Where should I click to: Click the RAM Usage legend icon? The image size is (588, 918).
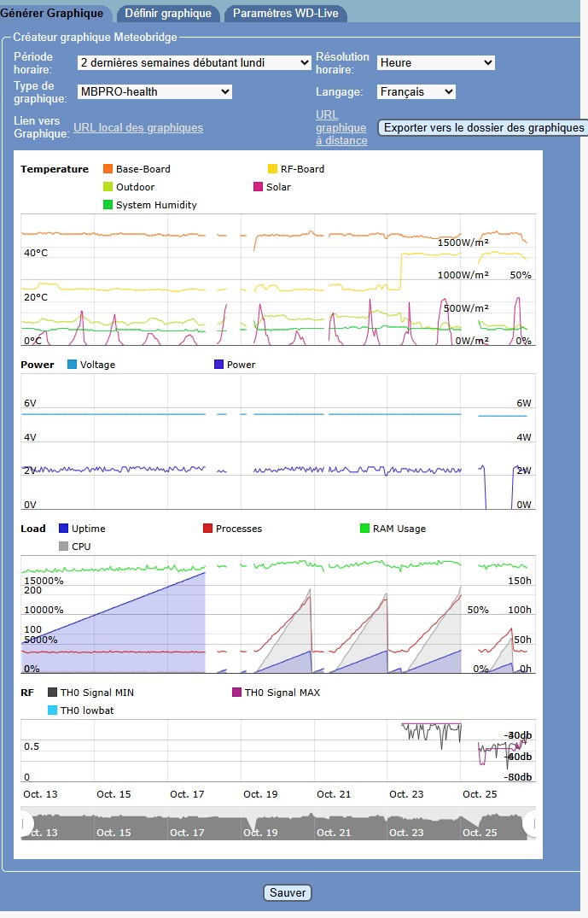pyautogui.click(x=365, y=529)
